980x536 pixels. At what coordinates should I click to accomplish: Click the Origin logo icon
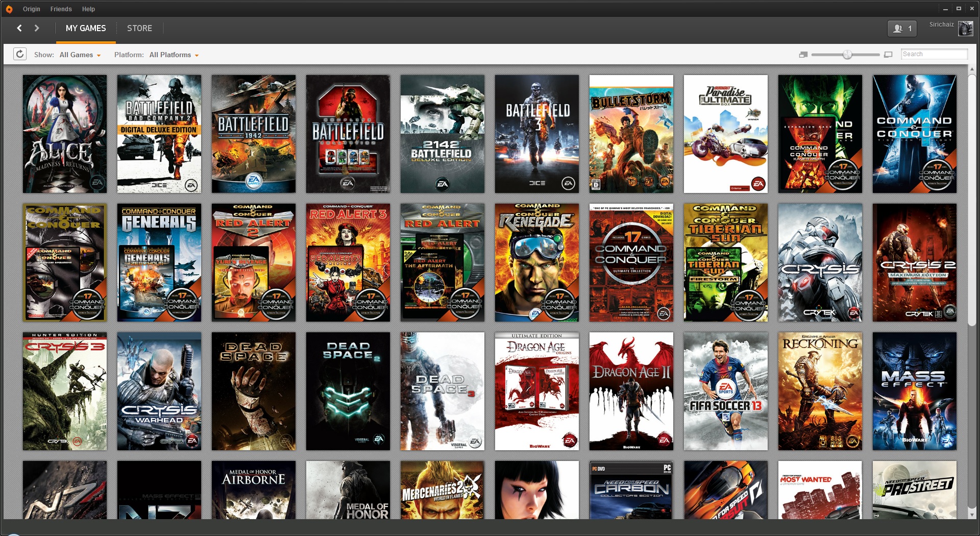[9, 9]
